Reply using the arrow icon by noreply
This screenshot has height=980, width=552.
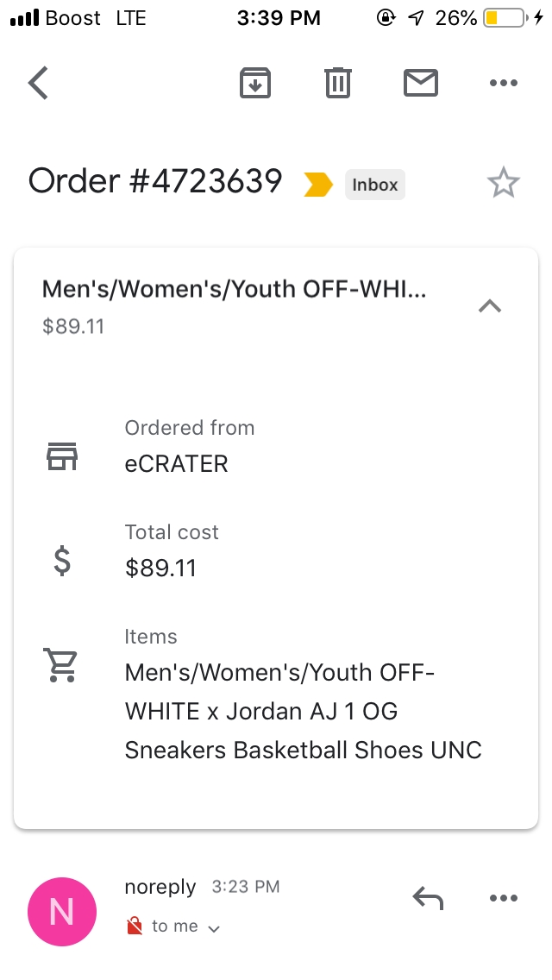[x=428, y=899]
